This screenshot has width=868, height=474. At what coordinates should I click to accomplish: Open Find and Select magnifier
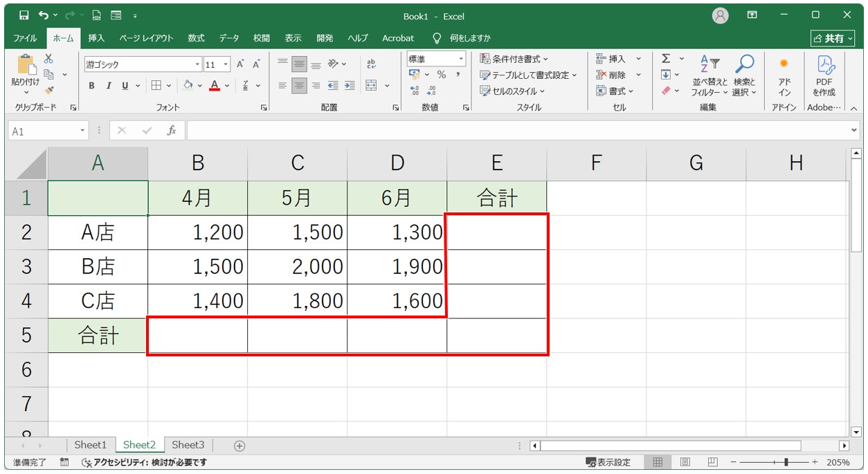(x=744, y=76)
